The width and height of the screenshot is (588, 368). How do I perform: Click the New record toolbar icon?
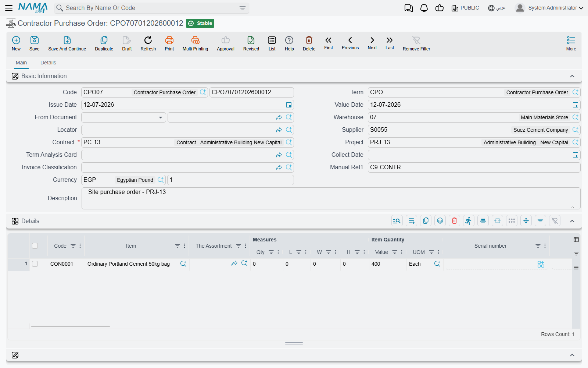tap(16, 43)
